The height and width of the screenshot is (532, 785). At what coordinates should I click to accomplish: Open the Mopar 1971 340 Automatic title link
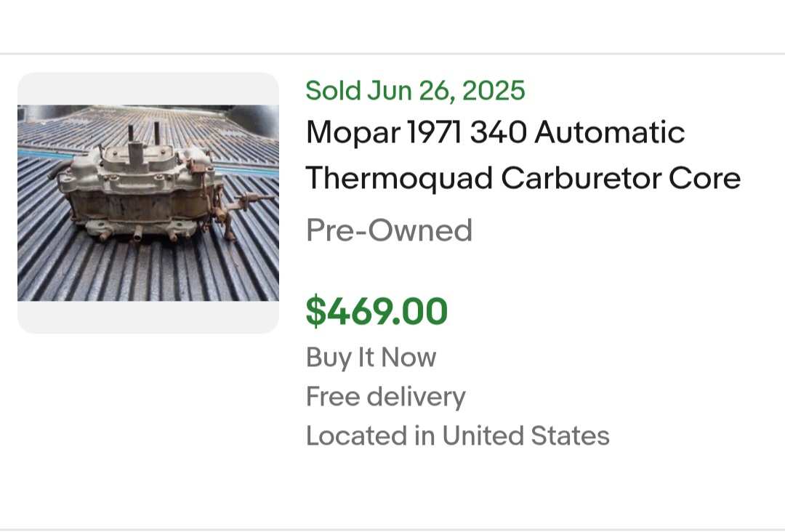(495, 132)
